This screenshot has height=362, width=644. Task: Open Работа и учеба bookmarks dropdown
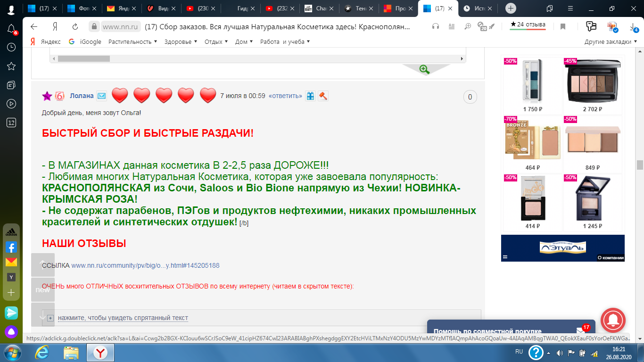click(x=285, y=41)
